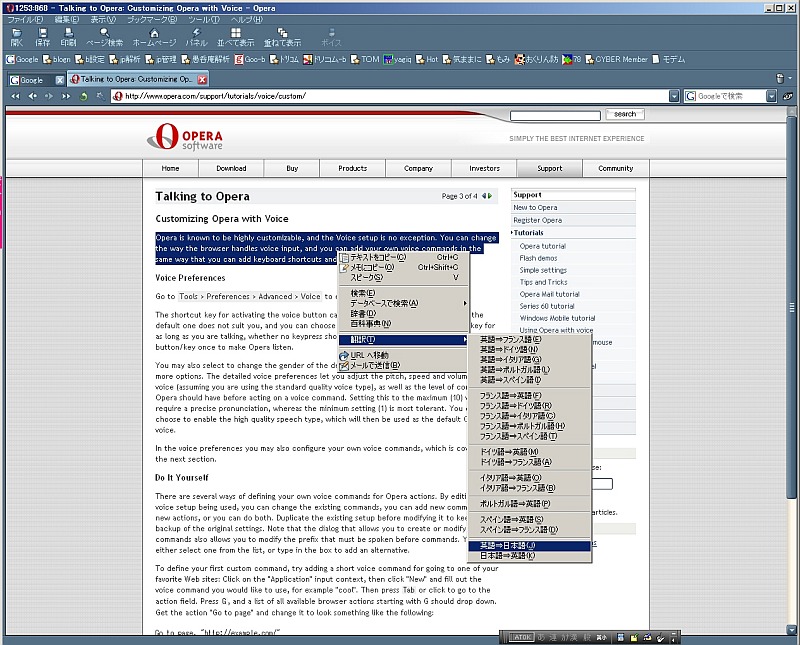The height and width of the screenshot is (645, 800).
Task: Click the search button on Opera page
Action: point(625,115)
